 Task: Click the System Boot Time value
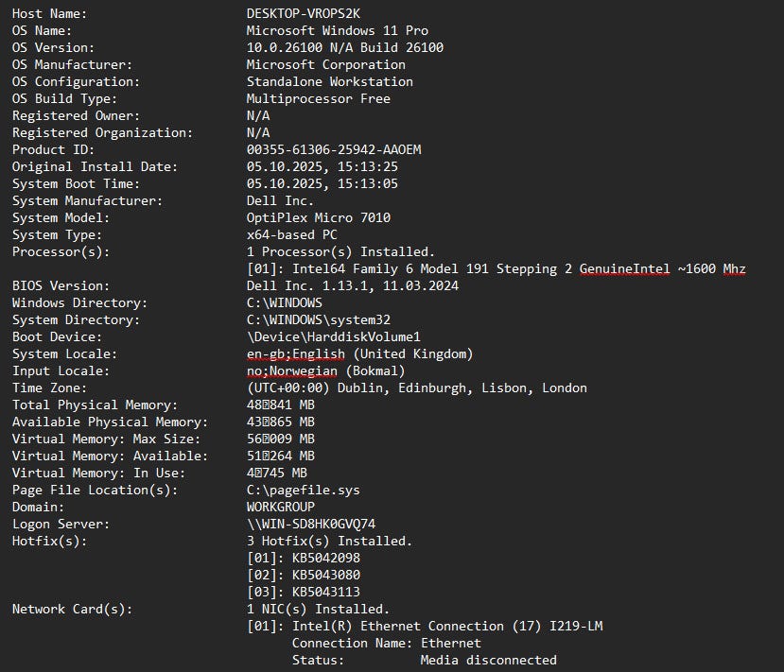322,184
